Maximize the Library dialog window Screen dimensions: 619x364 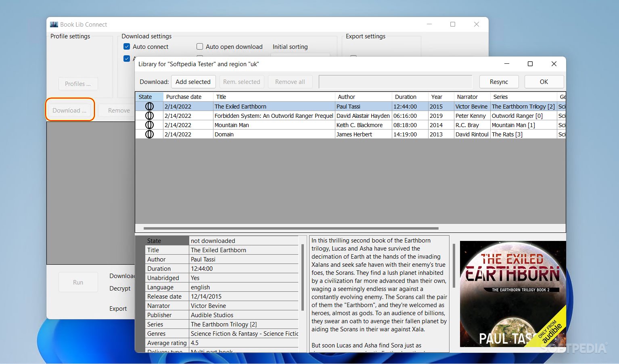click(x=530, y=64)
